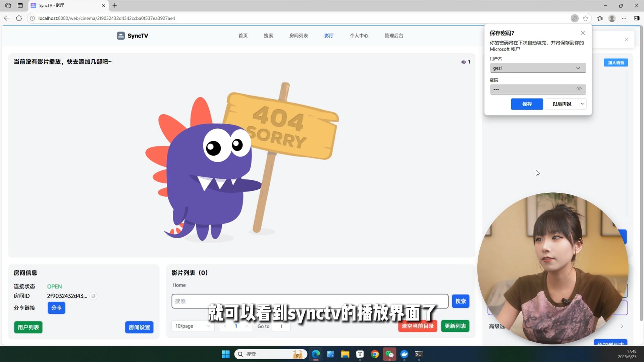This screenshot has height=362, width=644.
Task: Open 个人中心 navigation item
Action: click(x=359, y=36)
